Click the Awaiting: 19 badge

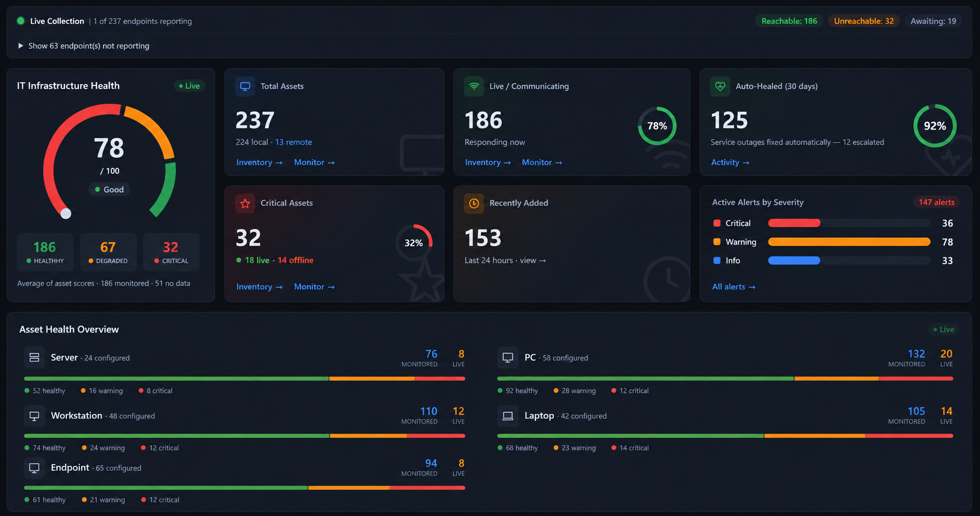[x=933, y=21]
